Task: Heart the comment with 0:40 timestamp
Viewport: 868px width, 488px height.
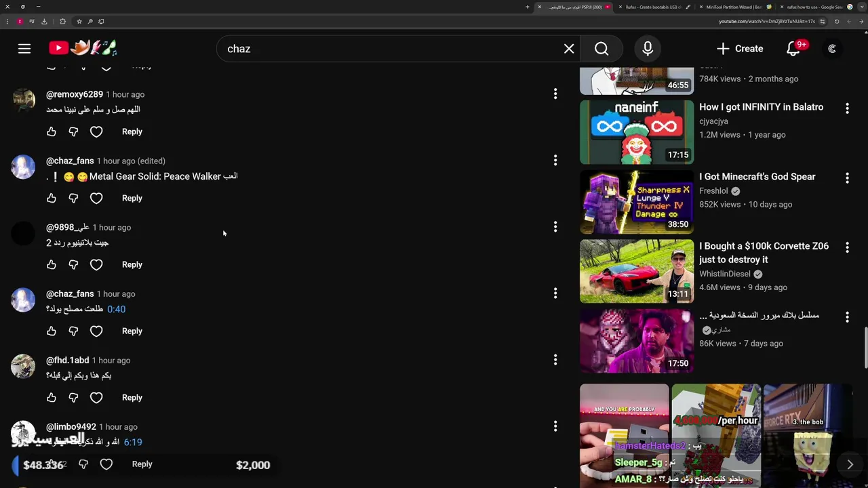Action: pyautogui.click(x=96, y=331)
